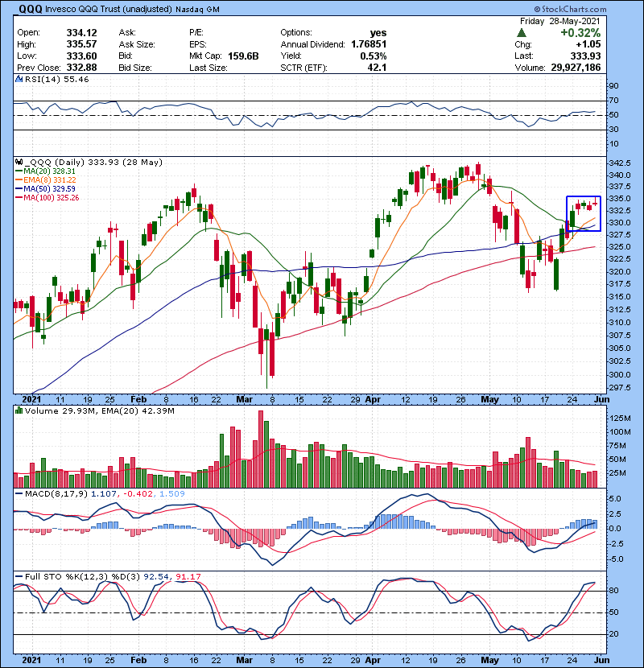Screen dimensions: 644x668
Task: Click the QQQ ticker symbol heading
Action: (x=31, y=9)
